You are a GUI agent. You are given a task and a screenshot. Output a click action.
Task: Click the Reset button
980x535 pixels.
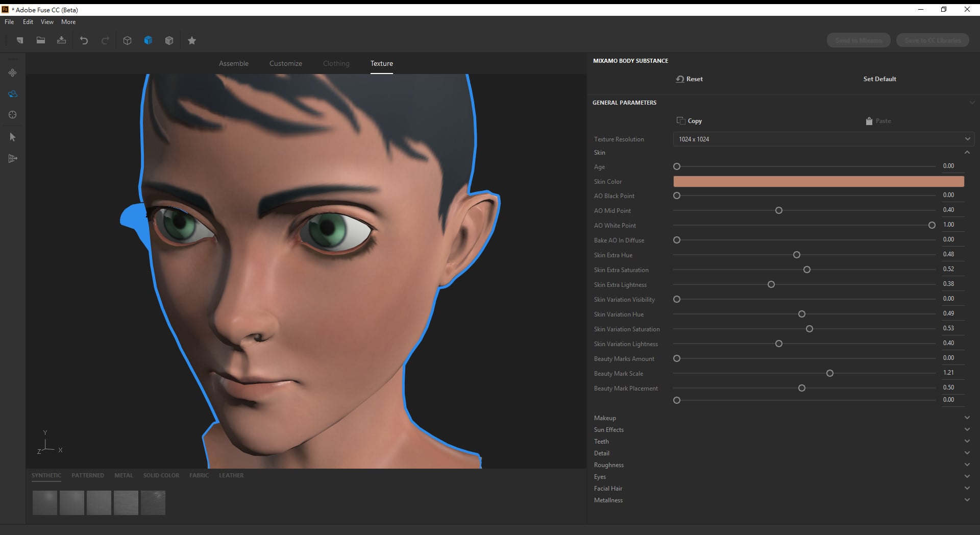[x=690, y=79]
